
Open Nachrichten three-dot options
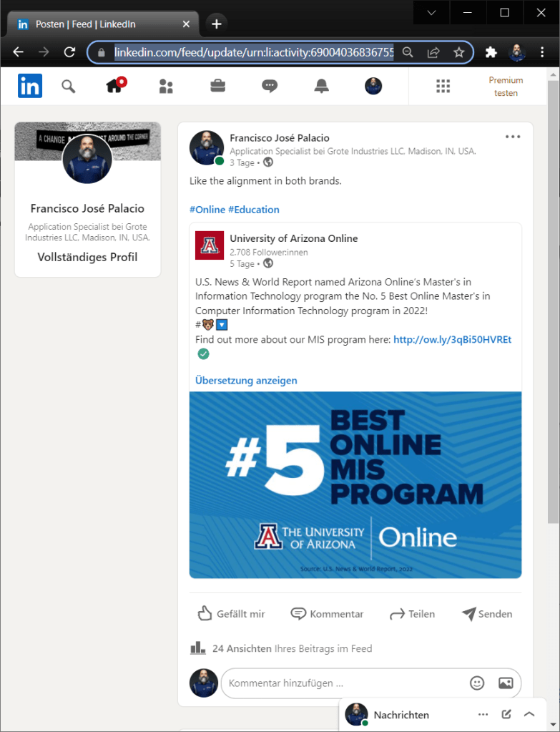pyautogui.click(x=483, y=714)
